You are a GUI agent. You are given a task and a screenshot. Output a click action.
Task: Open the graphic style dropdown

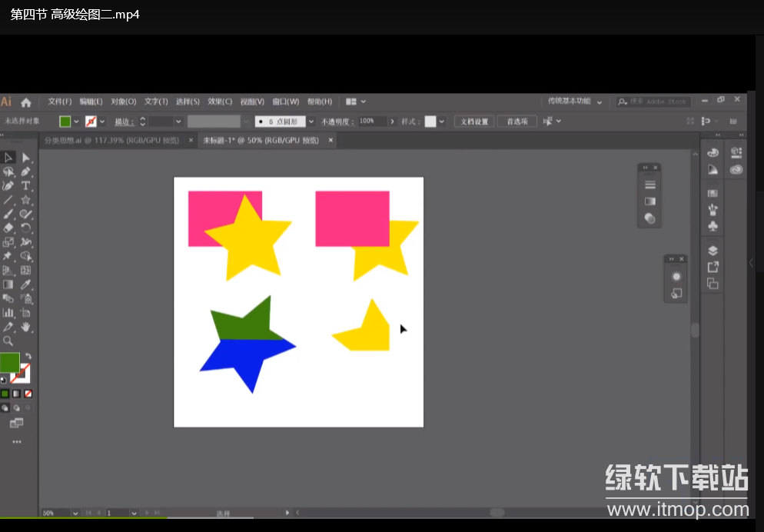442,121
